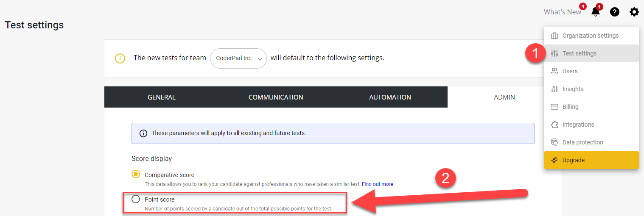This screenshot has height=216, width=644.
Task: Click the Integrations puzzle piece icon
Action: pyautogui.click(x=554, y=125)
